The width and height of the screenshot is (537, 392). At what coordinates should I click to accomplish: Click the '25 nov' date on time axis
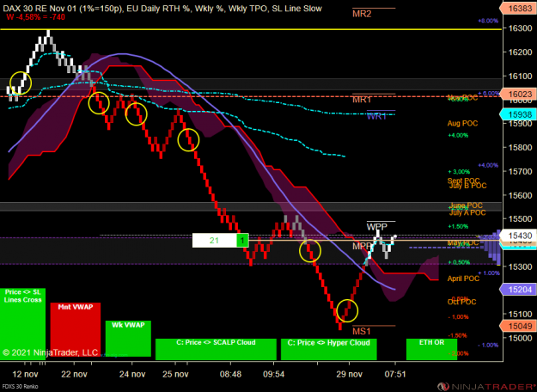pos(175,374)
